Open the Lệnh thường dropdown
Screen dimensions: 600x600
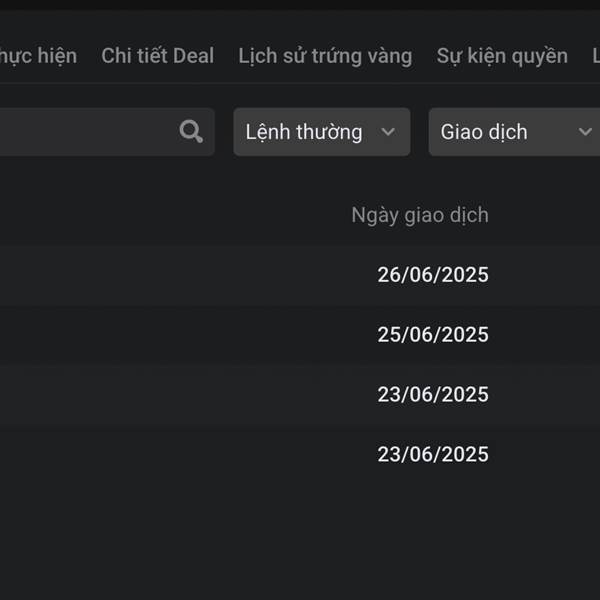[x=322, y=132]
